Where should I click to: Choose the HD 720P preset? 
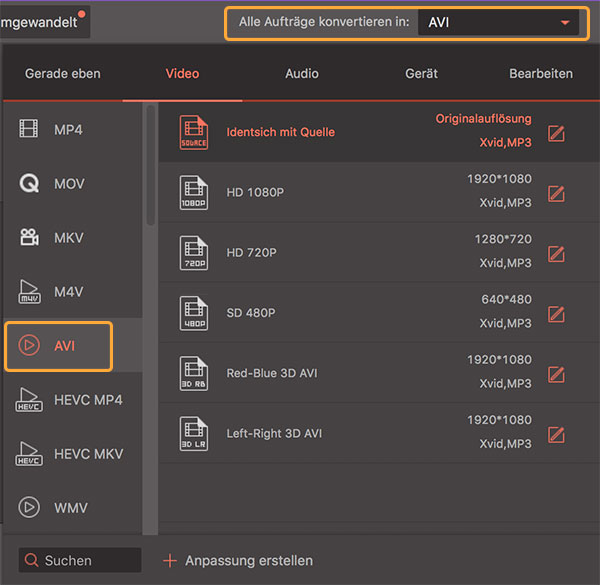coord(379,253)
